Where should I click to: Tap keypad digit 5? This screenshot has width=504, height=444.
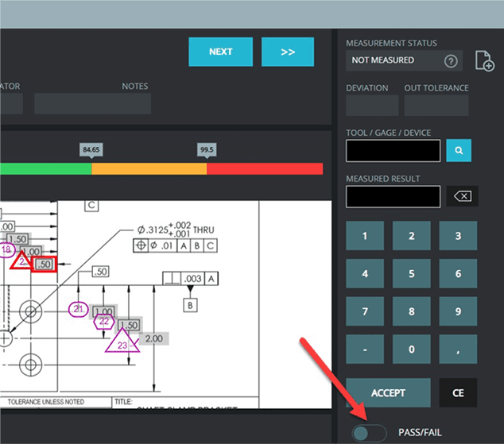(x=412, y=273)
